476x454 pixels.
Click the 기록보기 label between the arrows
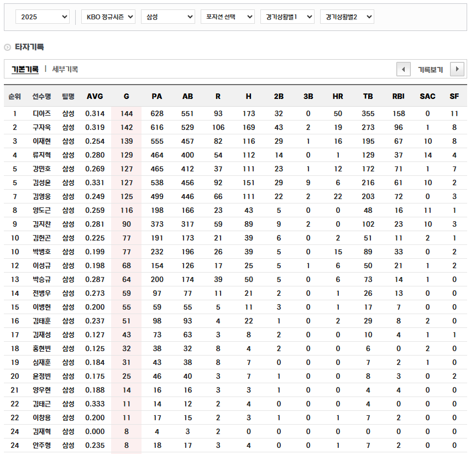(430, 69)
